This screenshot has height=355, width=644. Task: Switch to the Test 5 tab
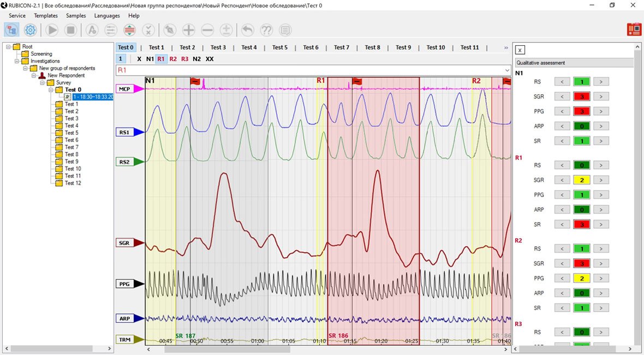[x=279, y=48]
